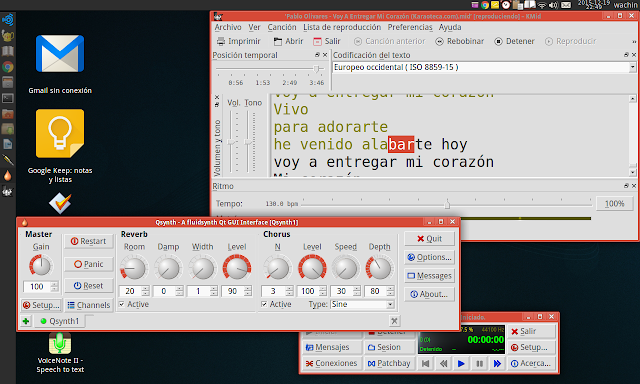Click Salir in KMid toolbar
This screenshot has height=384, width=640.
[x=327, y=41]
